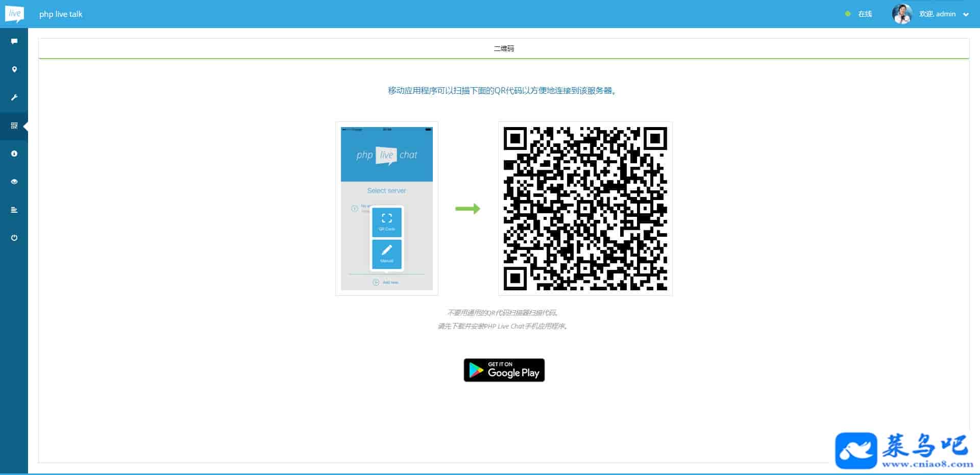Click the 欢迎, admin greeting text
The image size is (980, 475).
click(938, 14)
